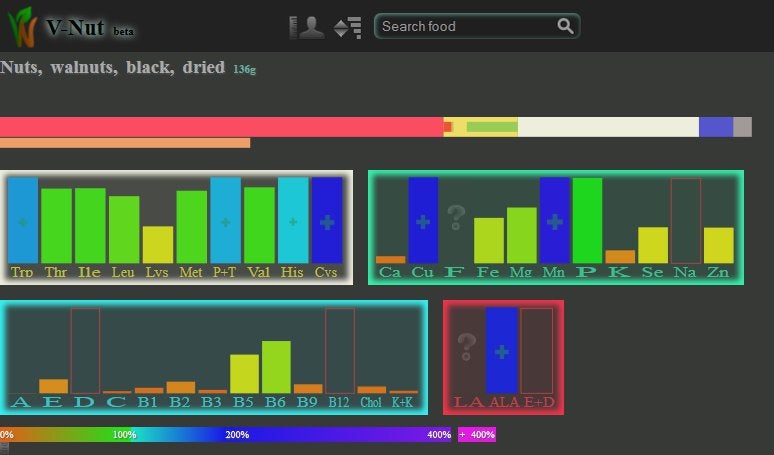This screenshot has height=455, width=774.
Task: Click the Se selenium bar
Action: point(653,245)
